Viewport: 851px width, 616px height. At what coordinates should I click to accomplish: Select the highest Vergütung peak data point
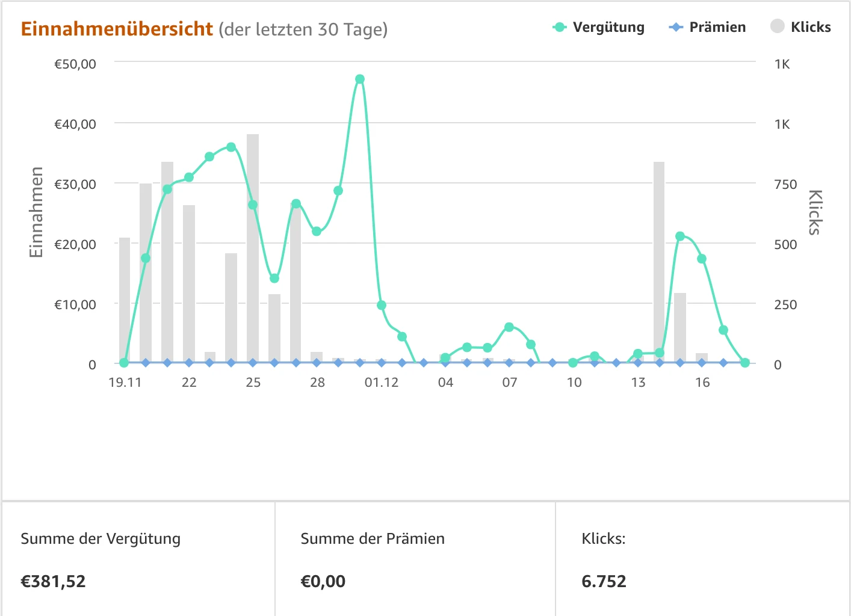pyautogui.click(x=360, y=79)
